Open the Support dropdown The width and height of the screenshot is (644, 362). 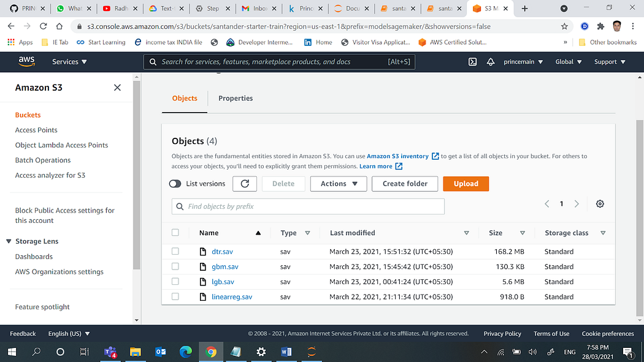pos(610,62)
